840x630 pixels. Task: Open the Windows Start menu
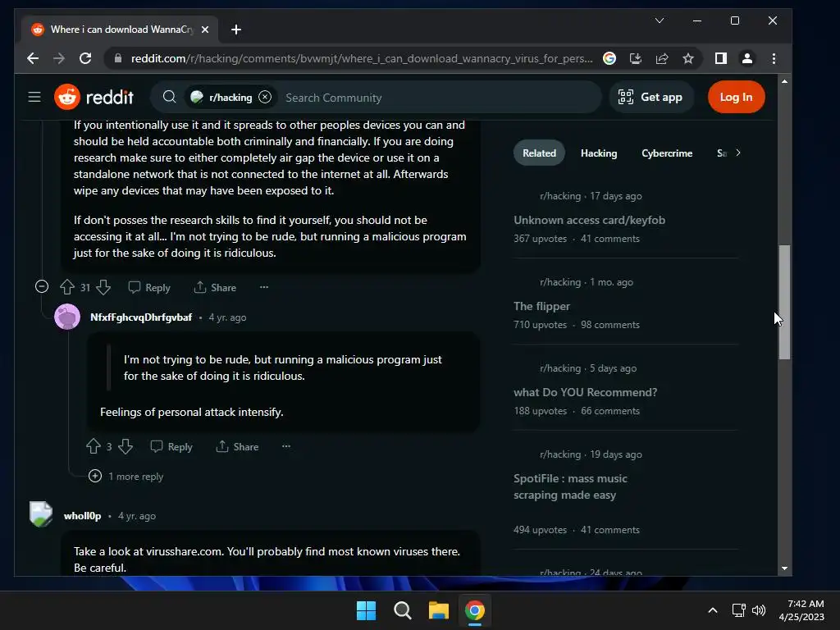pyautogui.click(x=367, y=610)
